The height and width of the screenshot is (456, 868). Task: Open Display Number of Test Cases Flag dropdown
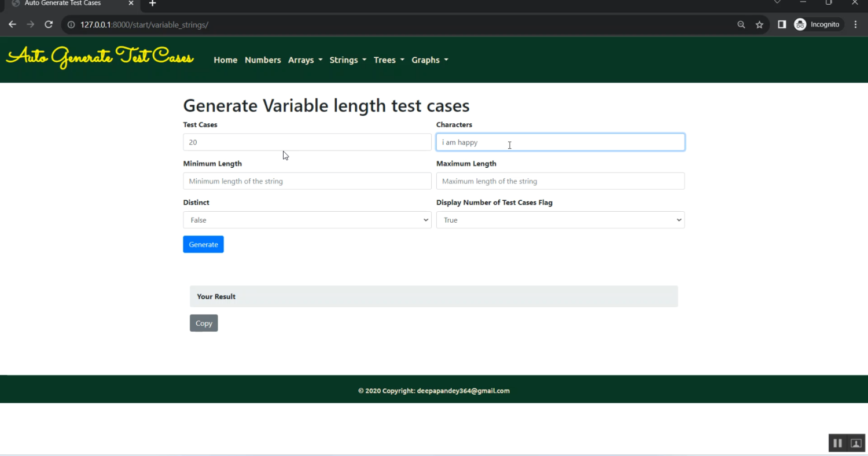(x=560, y=220)
